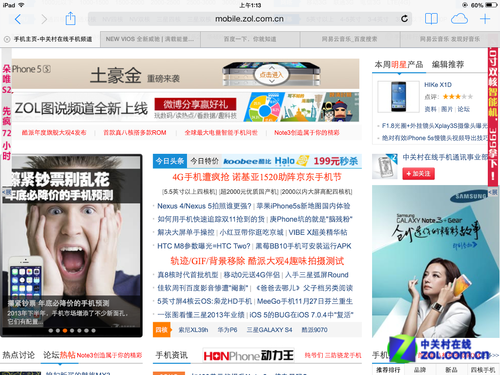Click the orange 四核 tag
This screenshot has height=375, width=500.
click(x=161, y=330)
